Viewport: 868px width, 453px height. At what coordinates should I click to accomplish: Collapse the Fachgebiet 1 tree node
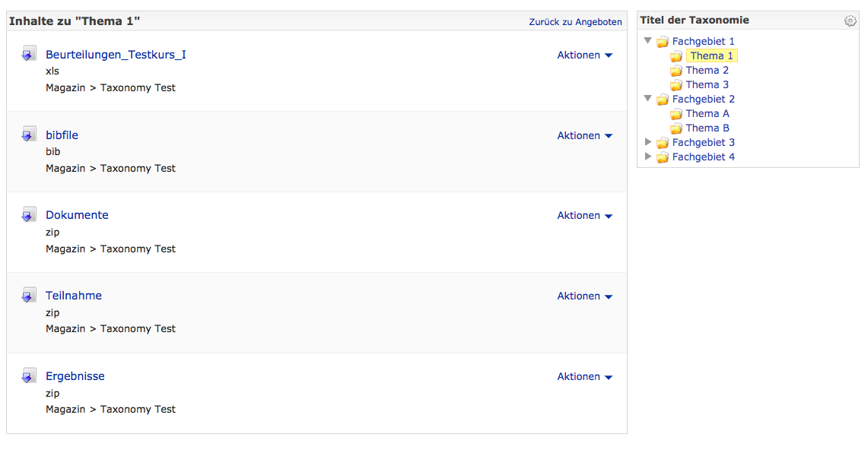point(648,41)
